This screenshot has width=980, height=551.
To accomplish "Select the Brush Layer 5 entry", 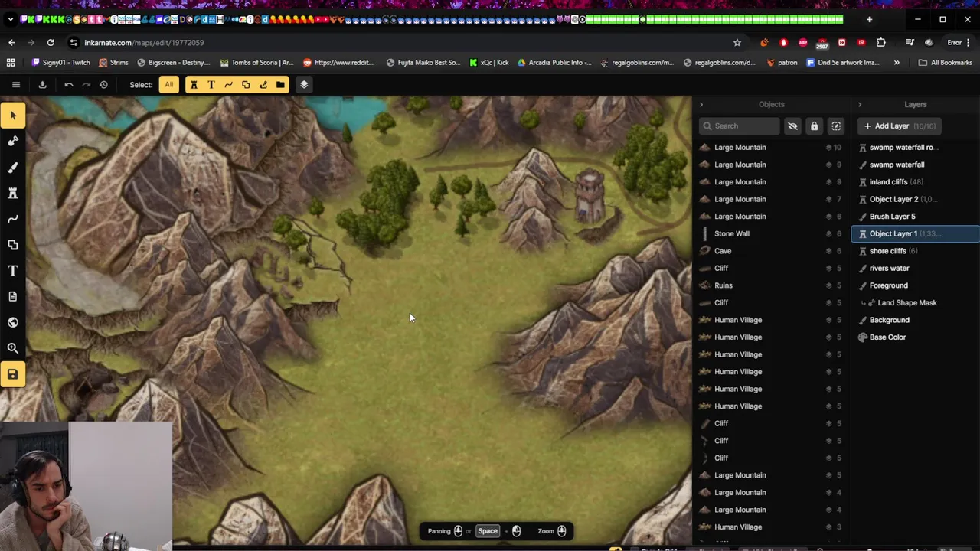I will point(915,217).
